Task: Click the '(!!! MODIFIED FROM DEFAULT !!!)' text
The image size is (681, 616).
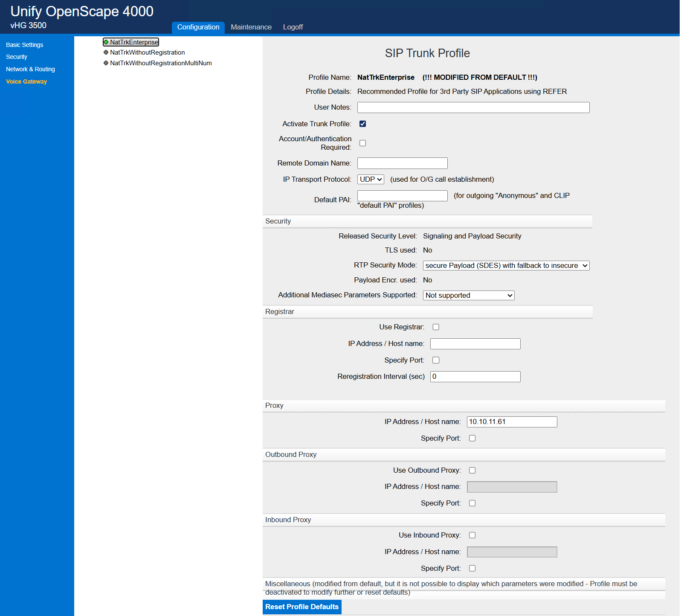Action: pyautogui.click(x=480, y=78)
